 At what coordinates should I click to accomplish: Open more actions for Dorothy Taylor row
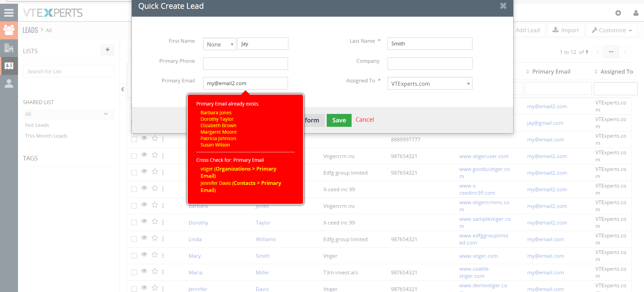163,222
